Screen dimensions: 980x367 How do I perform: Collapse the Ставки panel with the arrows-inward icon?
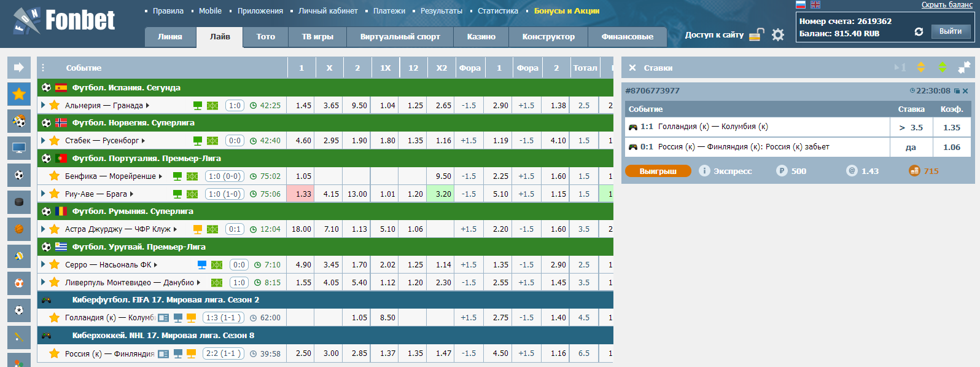(x=965, y=67)
